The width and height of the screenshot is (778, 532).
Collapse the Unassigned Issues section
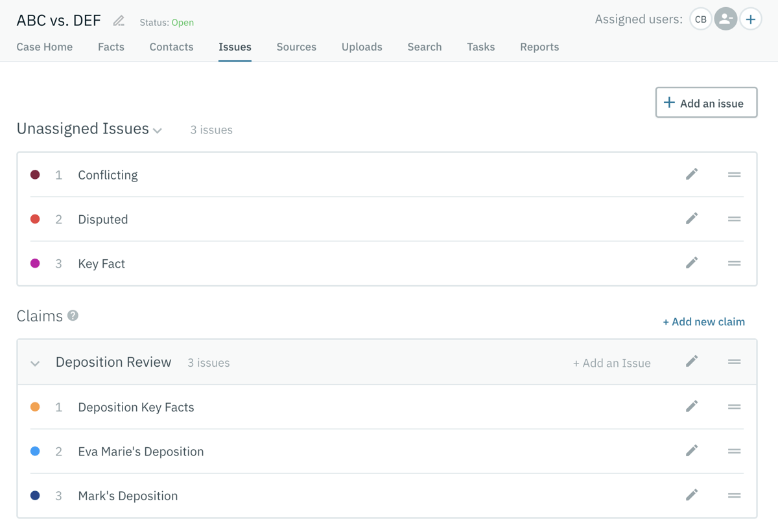tap(157, 131)
